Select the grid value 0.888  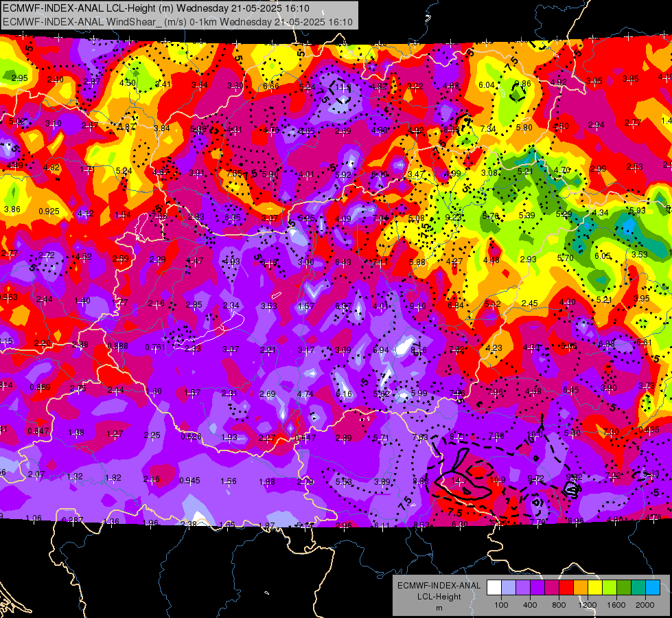point(117,346)
